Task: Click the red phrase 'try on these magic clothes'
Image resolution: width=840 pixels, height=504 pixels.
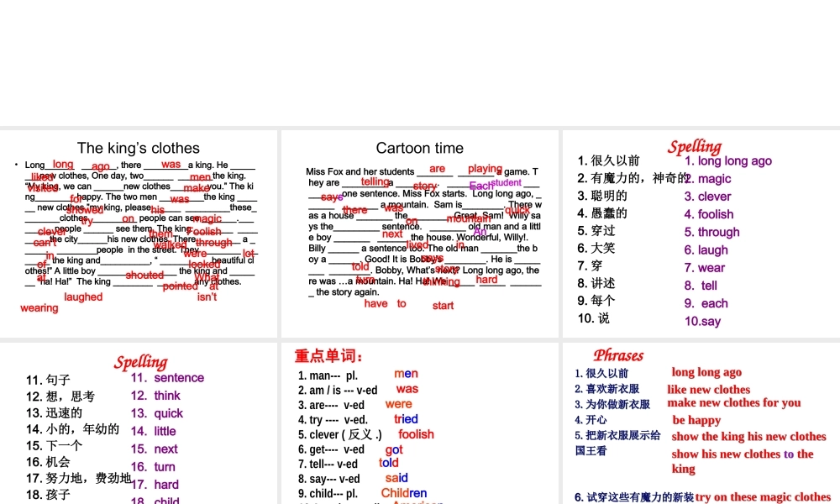Action: point(763,497)
